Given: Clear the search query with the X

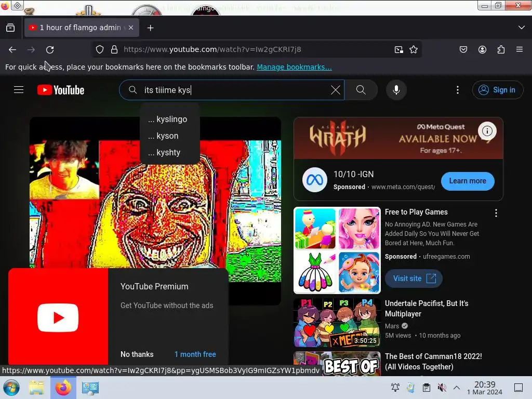Looking at the screenshot, I should click(x=335, y=90).
